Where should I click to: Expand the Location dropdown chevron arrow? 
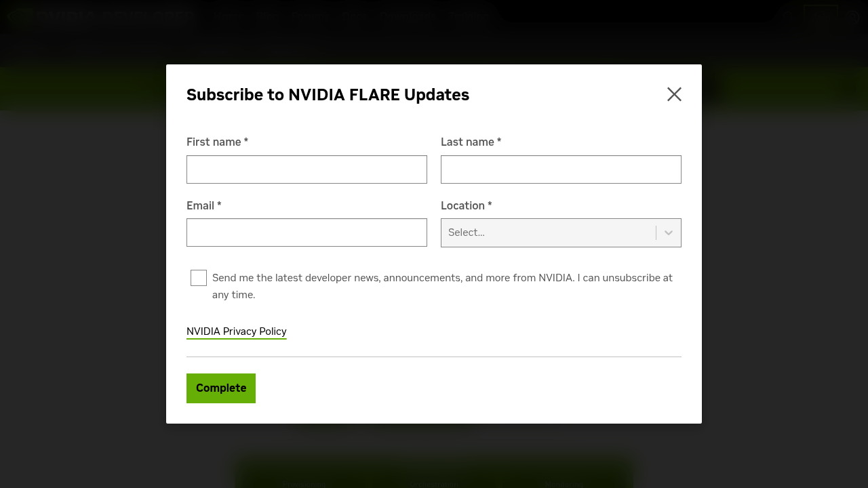pos(669,232)
